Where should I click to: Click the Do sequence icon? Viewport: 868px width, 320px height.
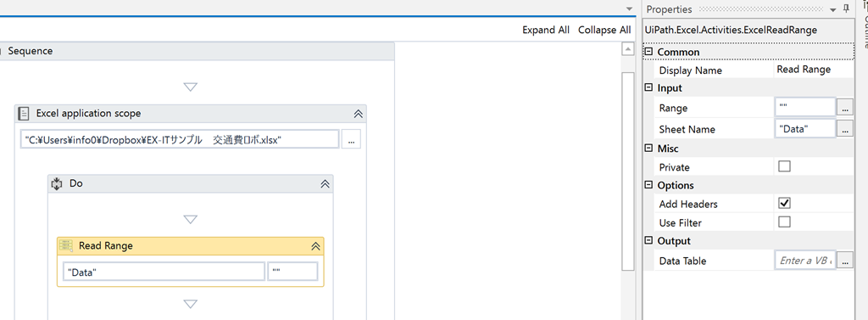pyautogui.click(x=56, y=183)
